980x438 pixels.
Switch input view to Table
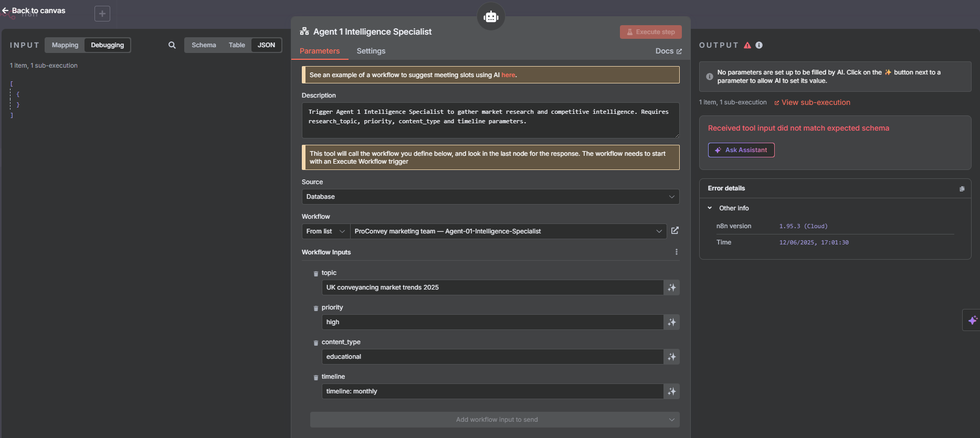(237, 45)
